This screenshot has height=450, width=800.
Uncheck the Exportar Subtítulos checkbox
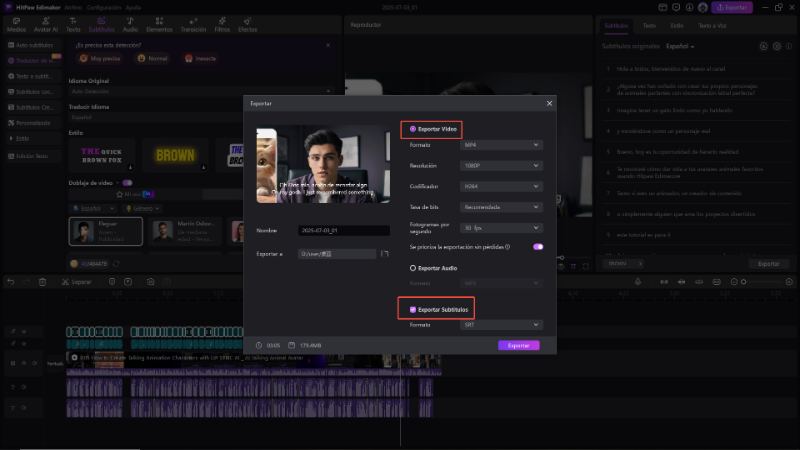coord(413,310)
